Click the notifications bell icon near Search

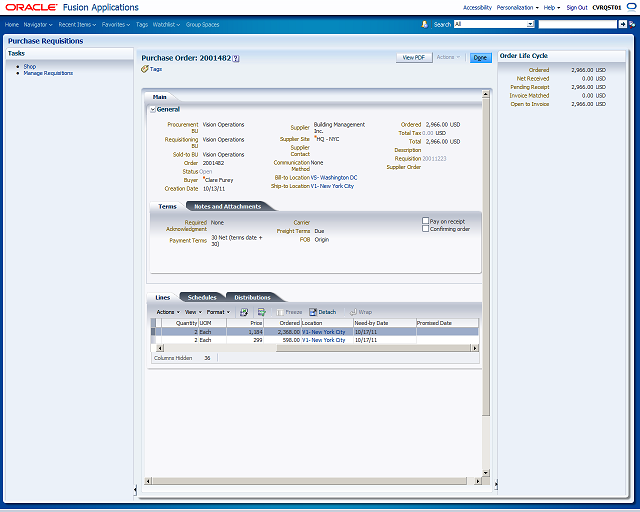[x=424, y=24]
